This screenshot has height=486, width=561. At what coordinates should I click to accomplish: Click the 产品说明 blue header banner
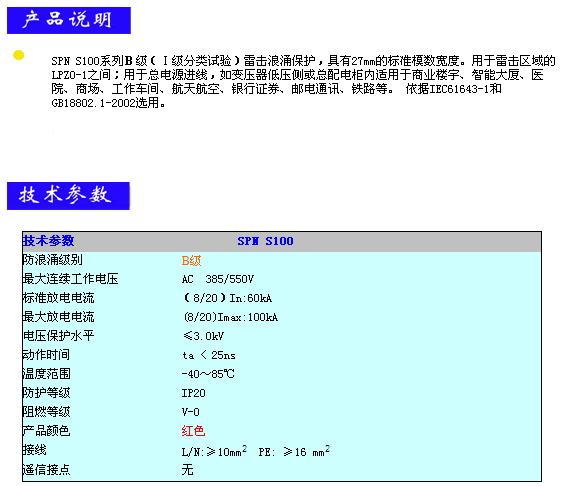point(69,20)
